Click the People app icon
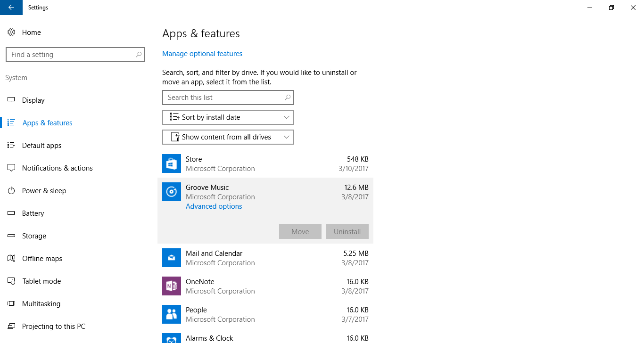644x343 pixels. pos(172,314)
